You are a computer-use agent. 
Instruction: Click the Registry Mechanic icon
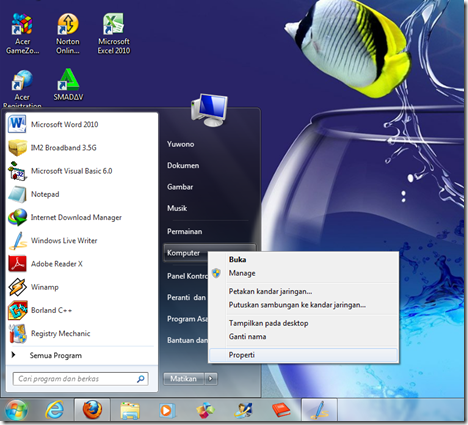[17, 333]
